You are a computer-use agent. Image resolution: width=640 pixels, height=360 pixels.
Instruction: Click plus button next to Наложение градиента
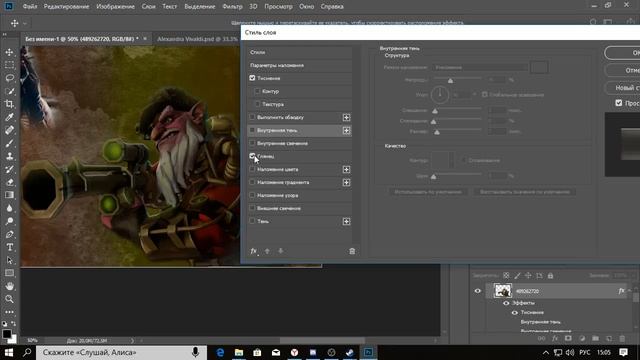click(x=346, y=182)
